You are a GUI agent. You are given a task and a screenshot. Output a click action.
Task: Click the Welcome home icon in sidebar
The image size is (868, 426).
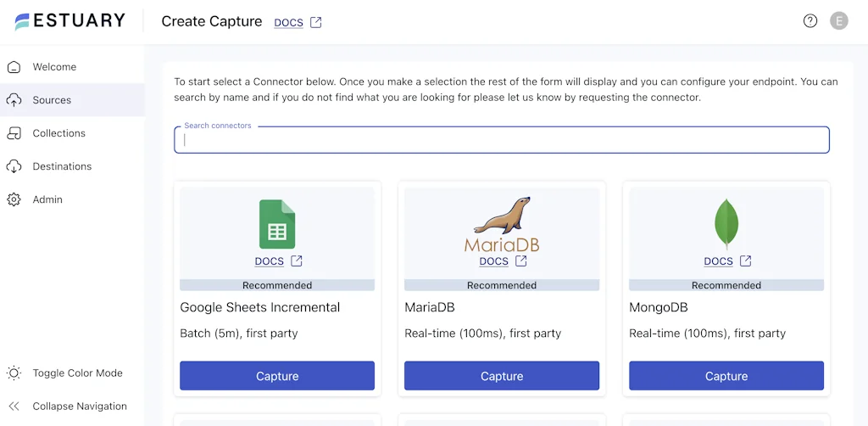pos(14,67)
